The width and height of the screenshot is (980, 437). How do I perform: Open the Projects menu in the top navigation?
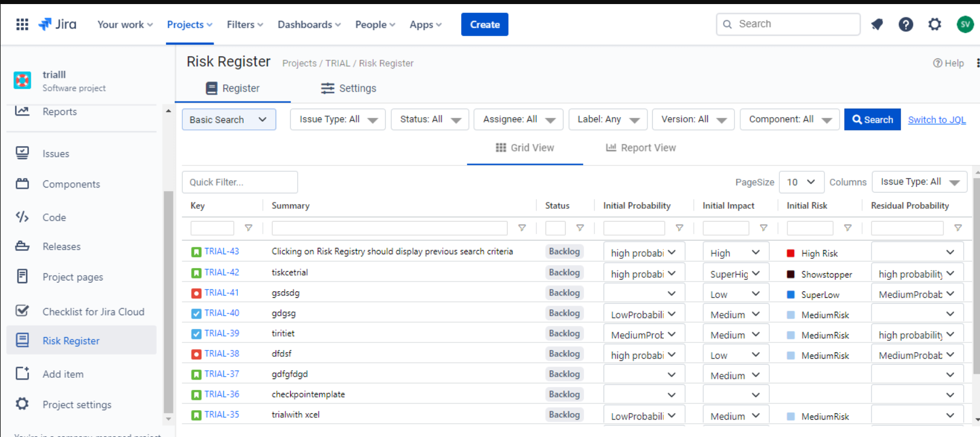pos(189,24)
